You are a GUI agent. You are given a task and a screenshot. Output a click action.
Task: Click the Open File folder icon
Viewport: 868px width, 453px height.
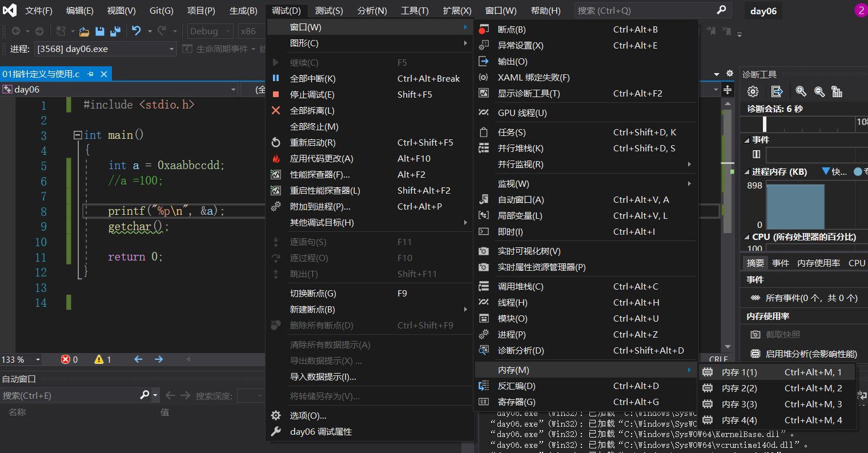[84, 31]
